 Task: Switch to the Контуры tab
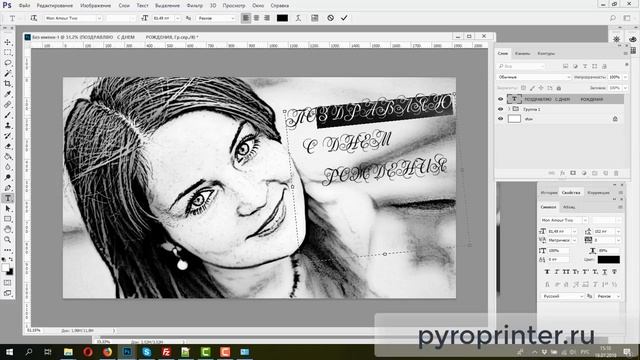546,53
